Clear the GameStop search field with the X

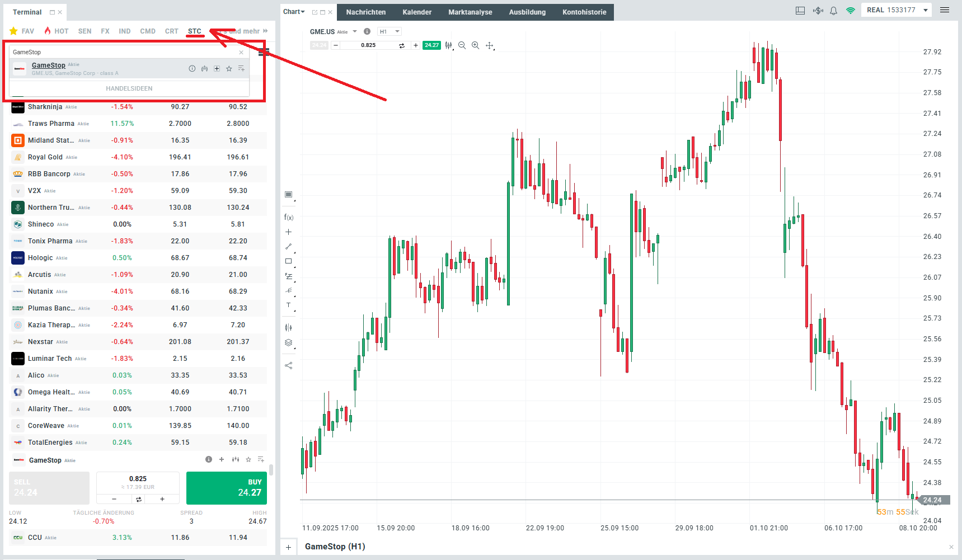pos(241,51)
